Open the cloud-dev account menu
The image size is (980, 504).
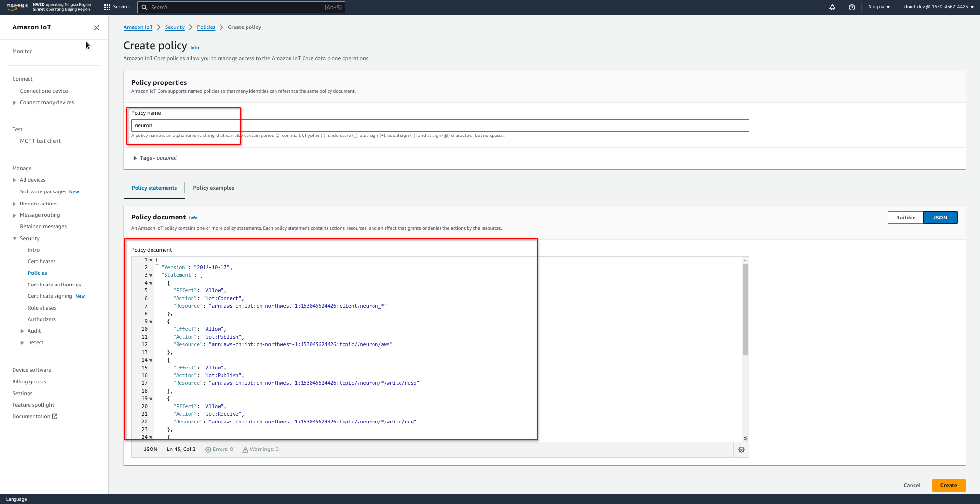(937, 7)
